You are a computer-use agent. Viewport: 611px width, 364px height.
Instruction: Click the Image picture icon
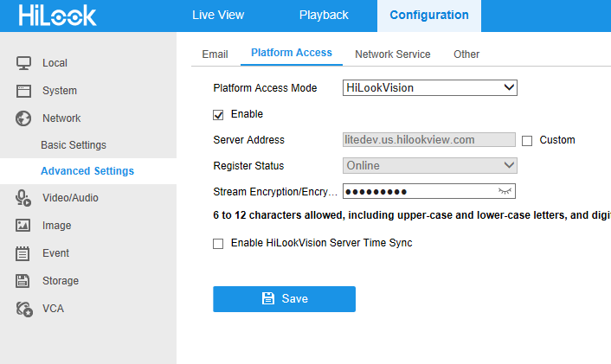click(x=24, y=226)
